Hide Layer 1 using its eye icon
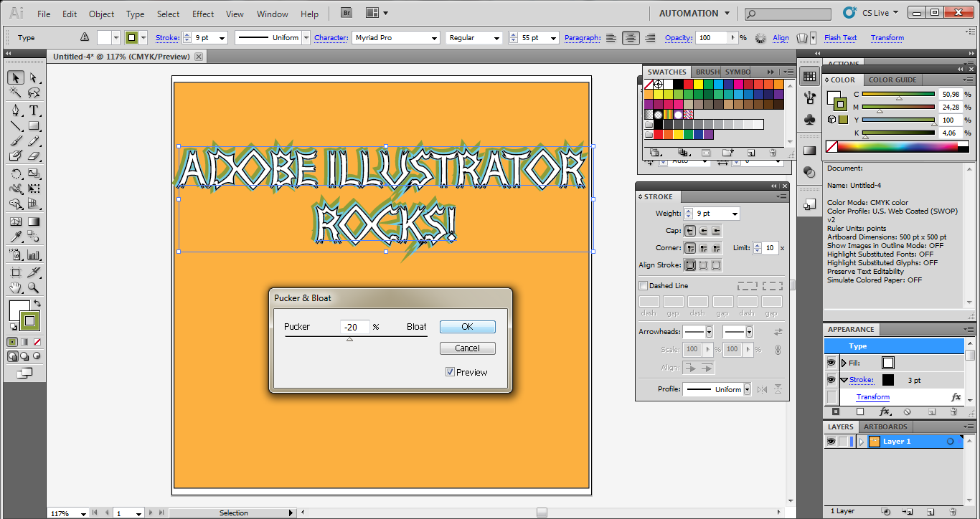 click(x=831, y=442)
